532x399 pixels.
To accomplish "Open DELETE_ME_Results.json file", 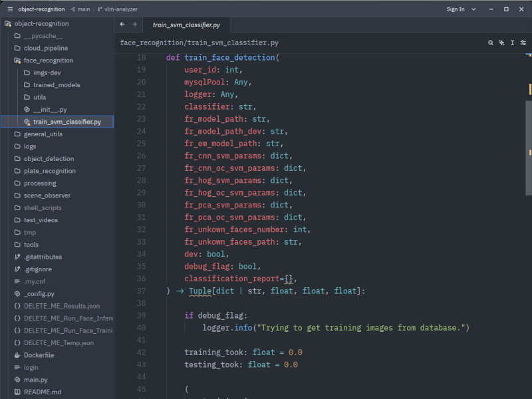I will point(57,306).
